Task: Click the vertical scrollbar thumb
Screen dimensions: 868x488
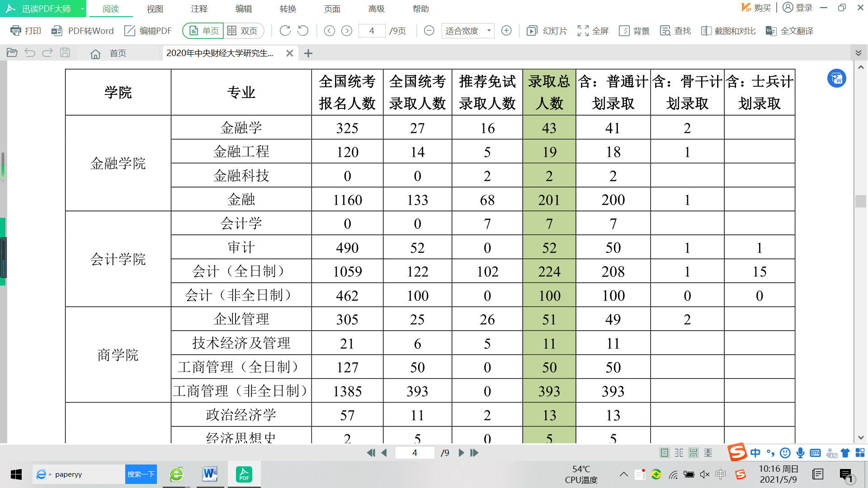Action: pos(861,201)
